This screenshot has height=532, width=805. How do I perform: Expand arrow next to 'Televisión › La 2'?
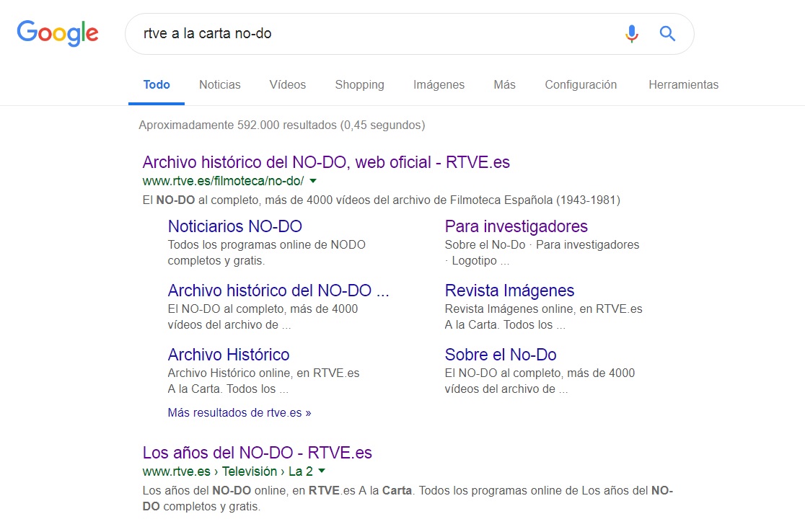click(322, 471)
